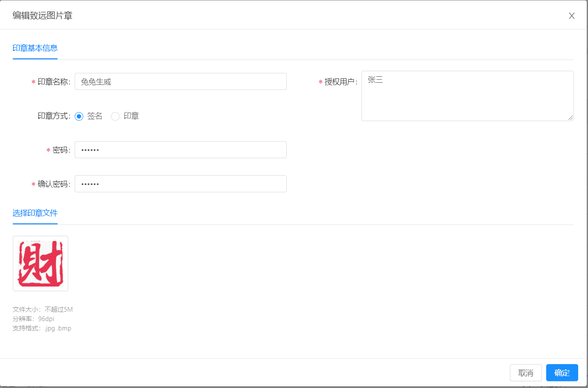This screenshot has height=388, width=588.
Task: Confirm with the 确定 button
Action: point(562,373)
